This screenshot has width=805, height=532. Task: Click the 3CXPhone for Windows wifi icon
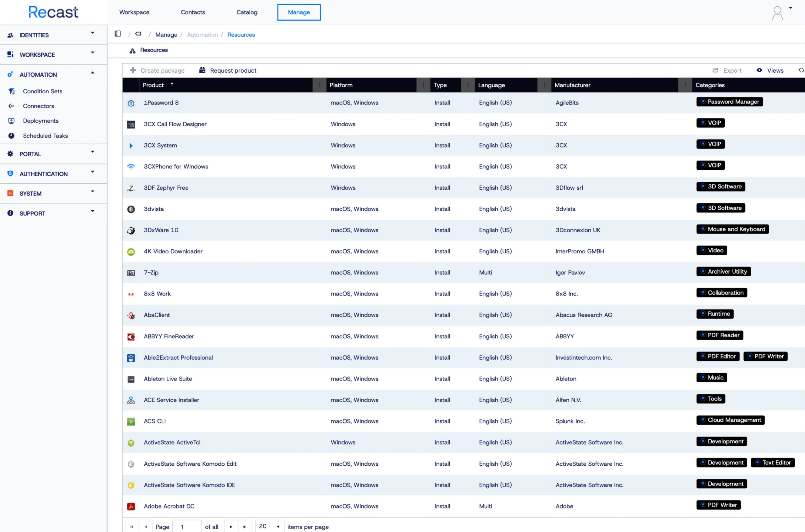click(131, 167)
